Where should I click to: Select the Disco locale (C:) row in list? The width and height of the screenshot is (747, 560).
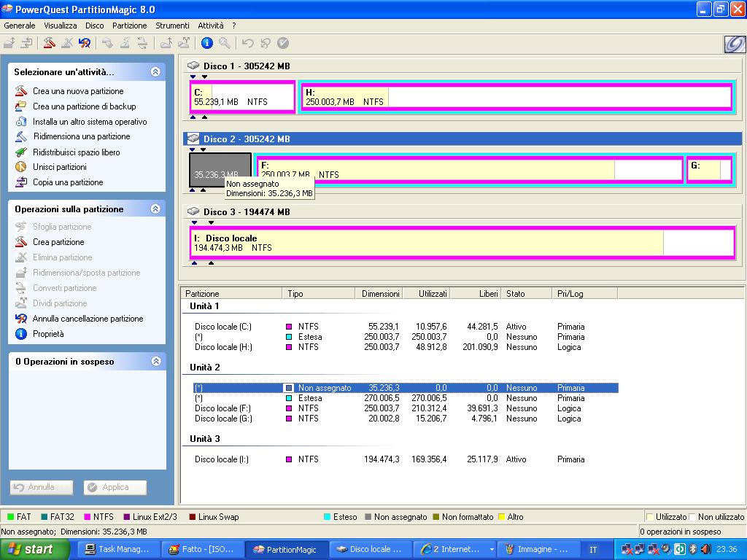[405, 327]
